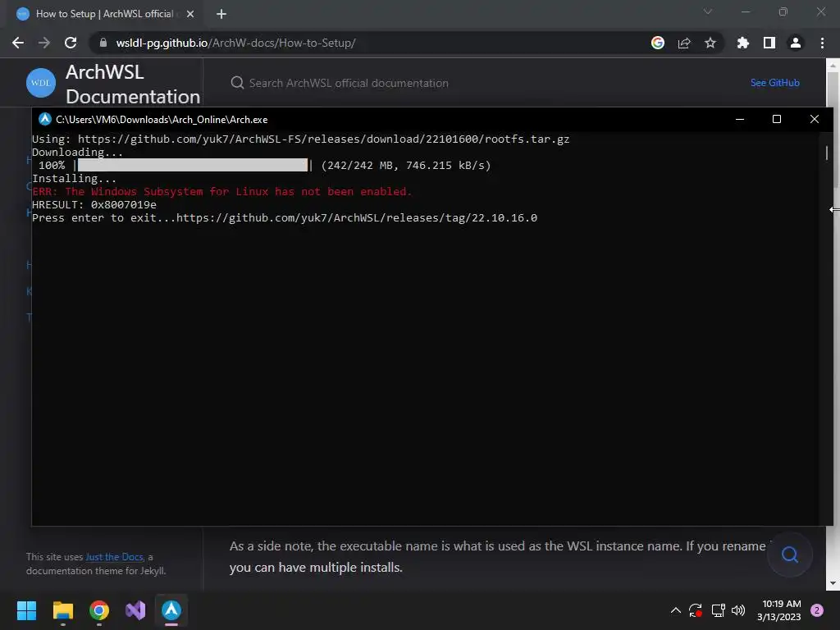Image resolution: width=840 pixels, height=630 pixels.
Task: Click the red WSL not enabled error line
Action: [x=221, y=192]
